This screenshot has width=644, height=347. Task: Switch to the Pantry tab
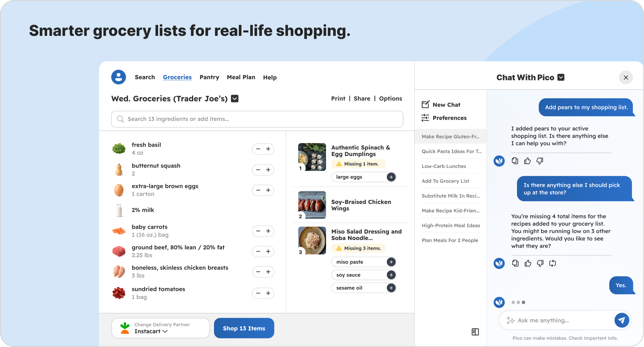(x=209, y=77)
